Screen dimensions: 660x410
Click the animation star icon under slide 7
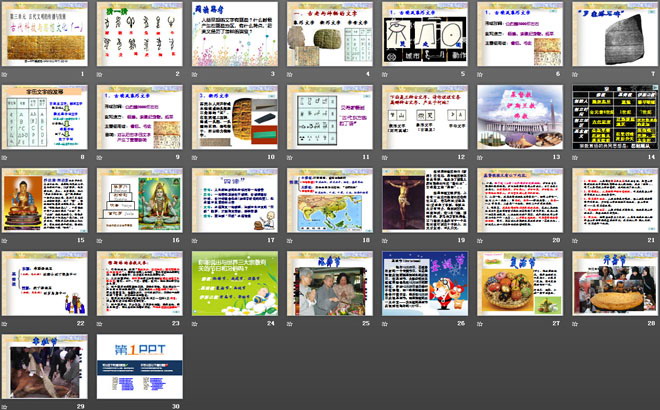click(x=575, y=75)
